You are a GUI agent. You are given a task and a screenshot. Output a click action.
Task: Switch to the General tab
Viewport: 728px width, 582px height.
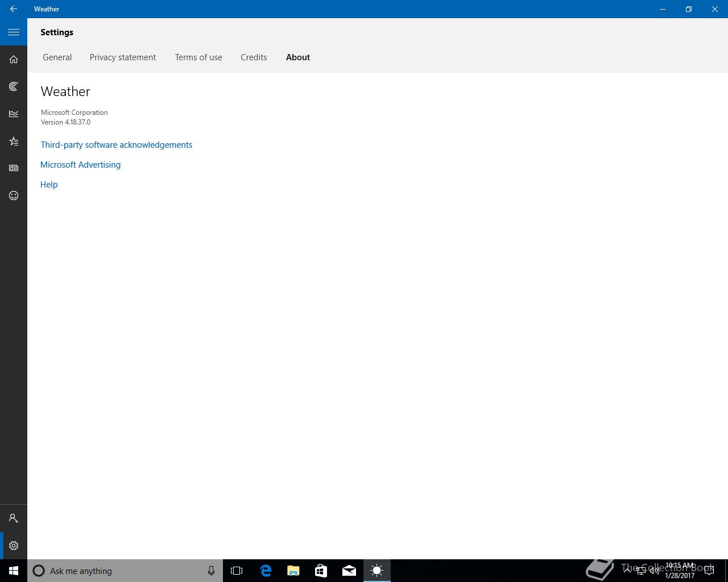57,57
